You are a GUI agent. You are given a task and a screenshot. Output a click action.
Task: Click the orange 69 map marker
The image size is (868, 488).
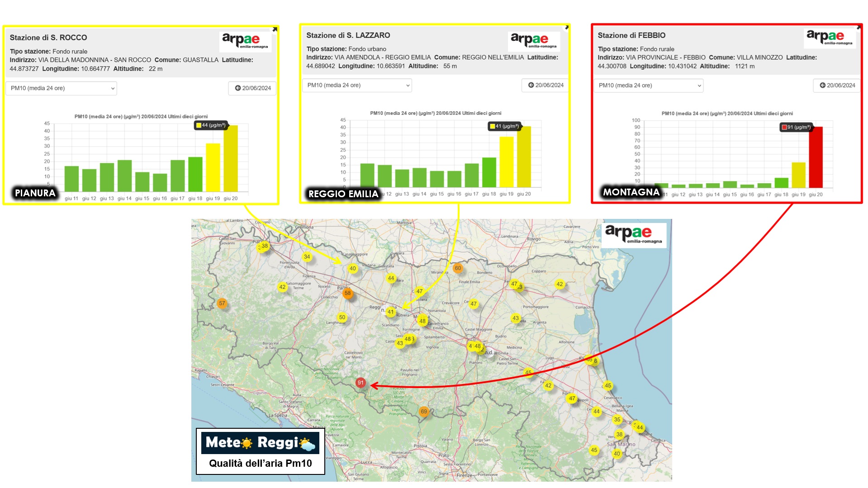[x=423, y=412]
